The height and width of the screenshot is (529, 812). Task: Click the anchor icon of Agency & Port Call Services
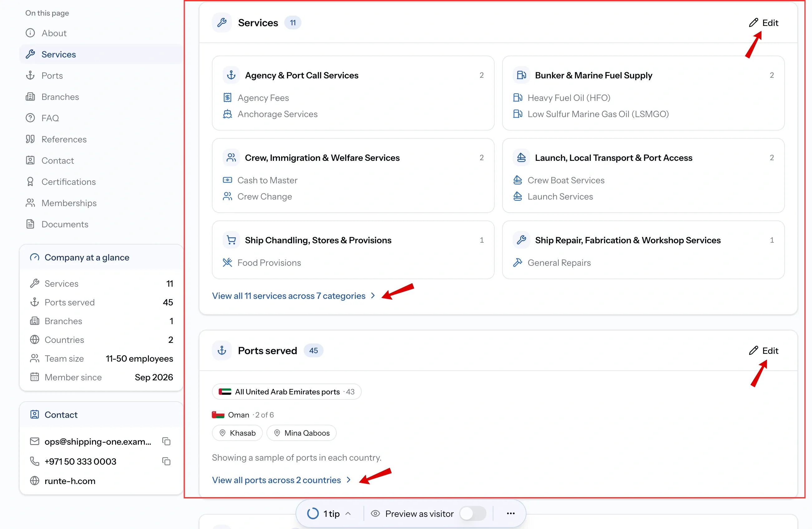point(231,75)
